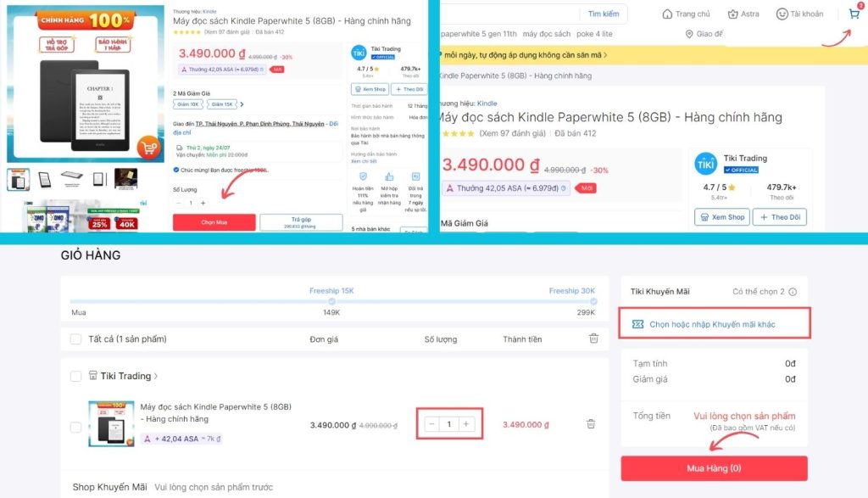Click Theo Dõi in the right product panel

780,217
